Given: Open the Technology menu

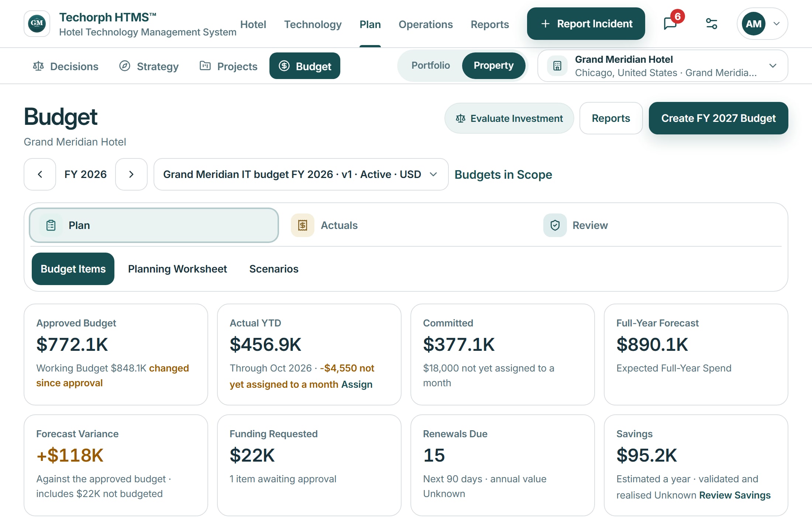Looking at the screenshot, I should pyautogui.click(x=313, y=24).
